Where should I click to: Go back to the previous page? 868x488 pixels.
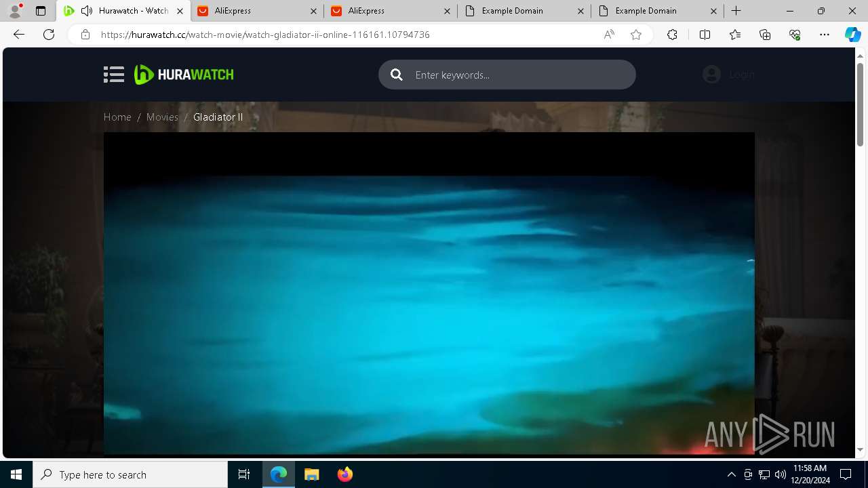[19, 35]
